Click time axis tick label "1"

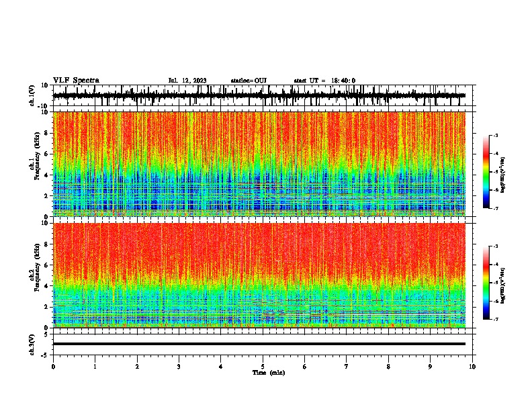coord(95,367)
